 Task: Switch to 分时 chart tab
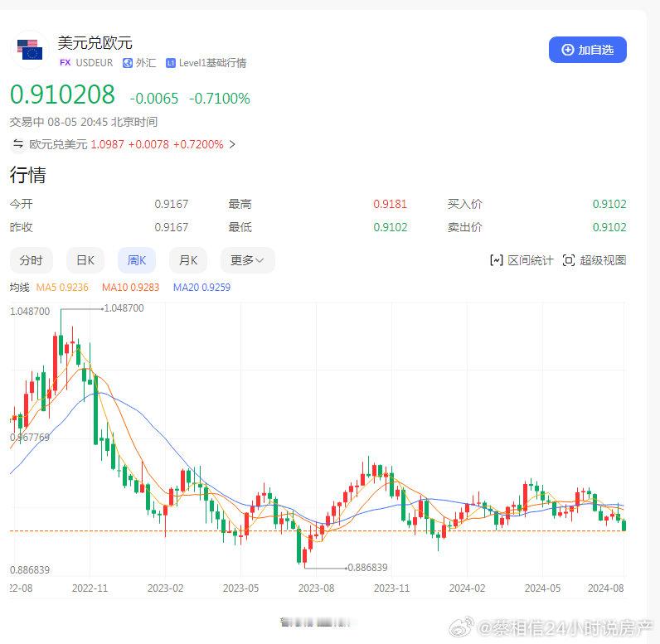click(x=32, y=260)
